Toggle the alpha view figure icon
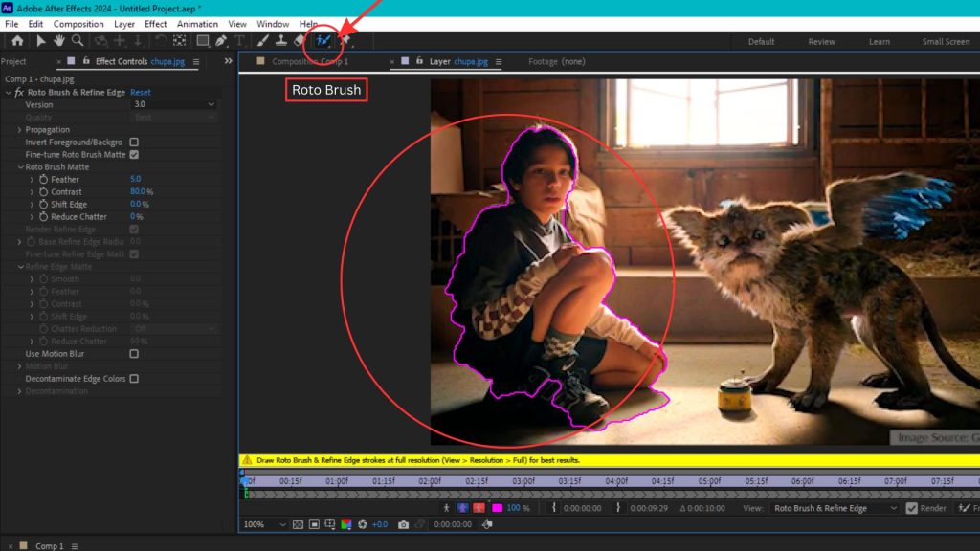Screen dimensions: 980x551 tap(446, 509)
